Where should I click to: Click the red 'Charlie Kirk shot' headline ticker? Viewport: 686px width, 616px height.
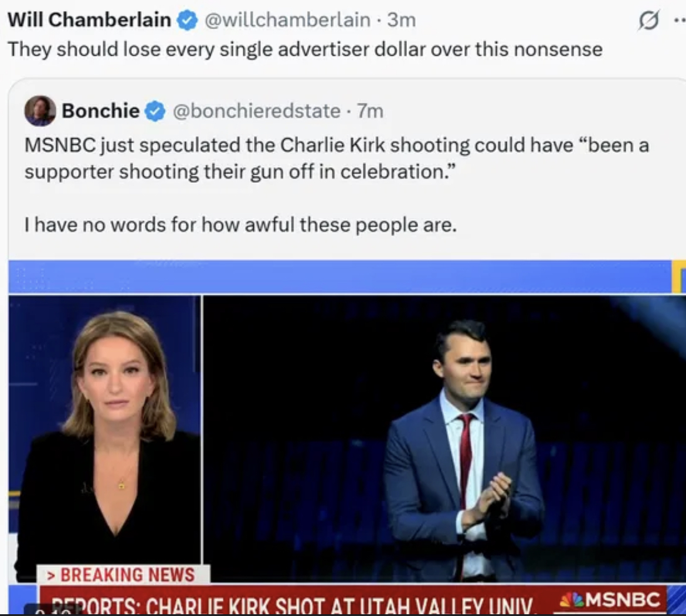(x=293, y=601)
